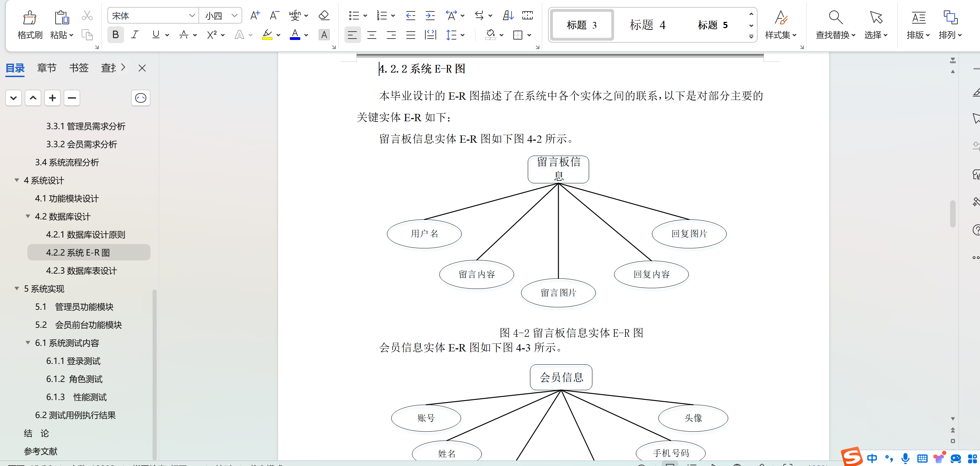
Task: Apply the 标题 4 heading style
Action: click(647, 25)
